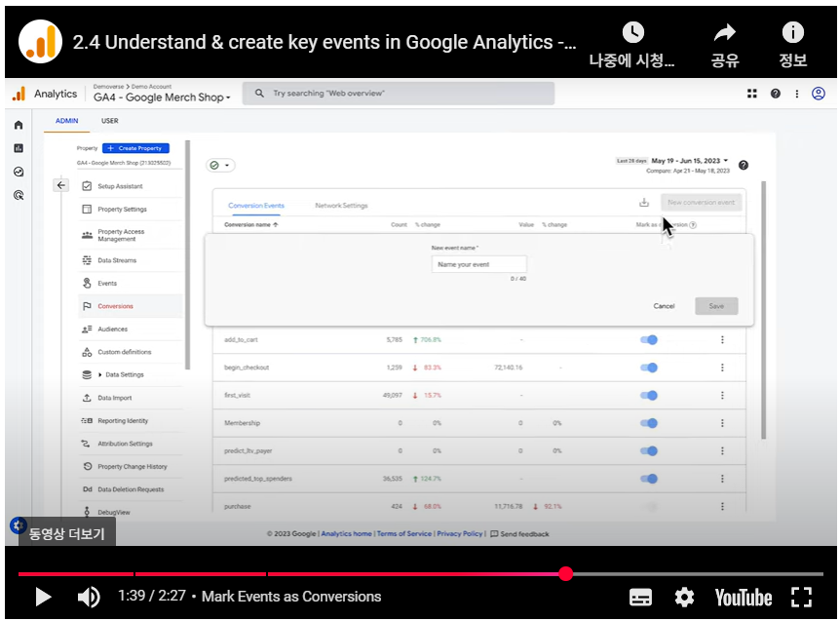This screenshot has height=621, width=840.
Task: Open the user account avatar
Action: (819, 94)
